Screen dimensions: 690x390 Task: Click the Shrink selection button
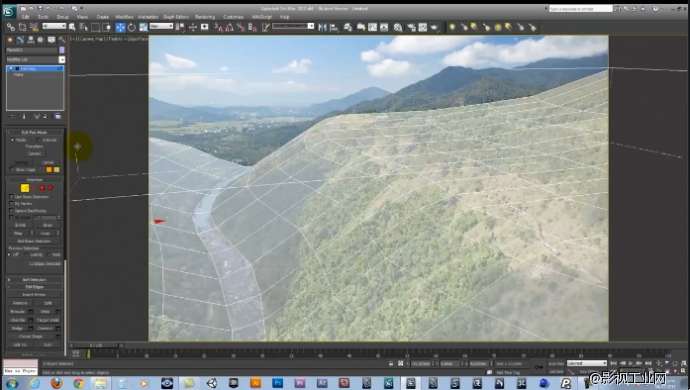tap(20, 225)
